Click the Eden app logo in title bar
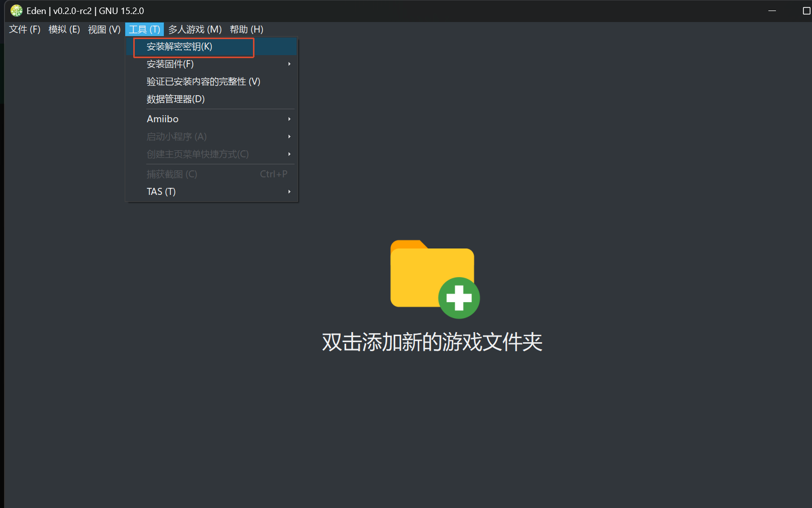 click(17, 11)
